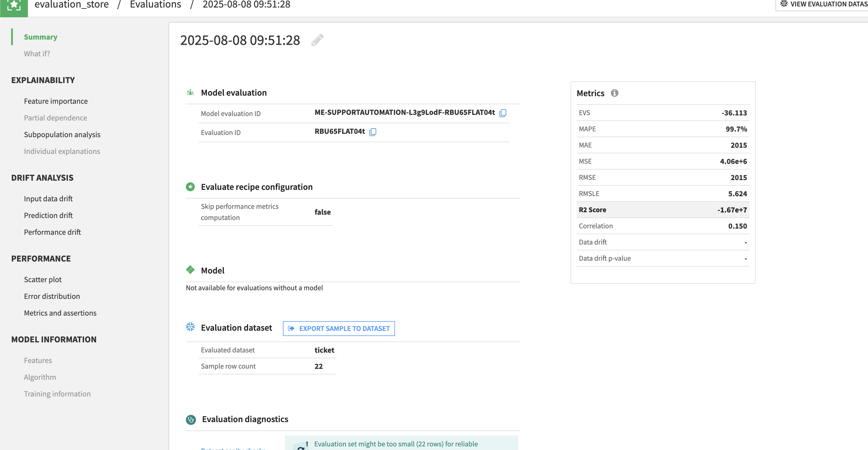This screenshot has height=450, width=868.
Task: Click the Correlation value 0.150
Action: coord(737,226)
